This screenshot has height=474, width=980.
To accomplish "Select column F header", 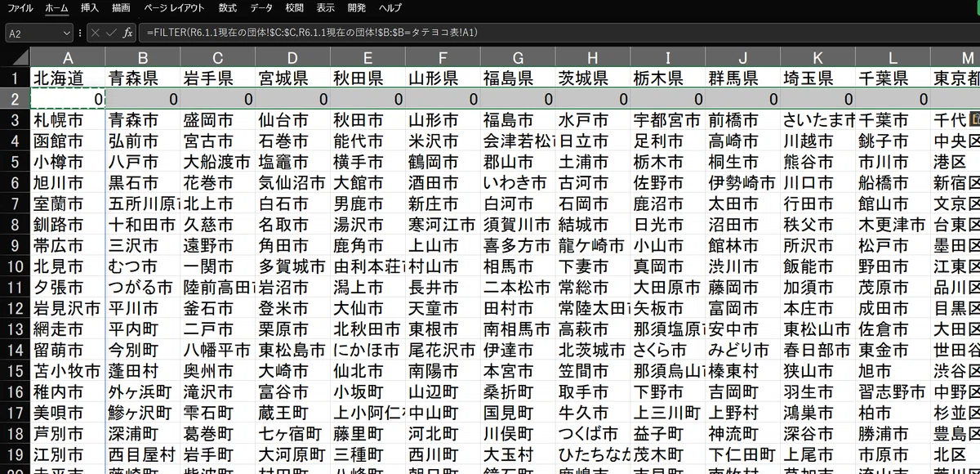I will (443, 56).
